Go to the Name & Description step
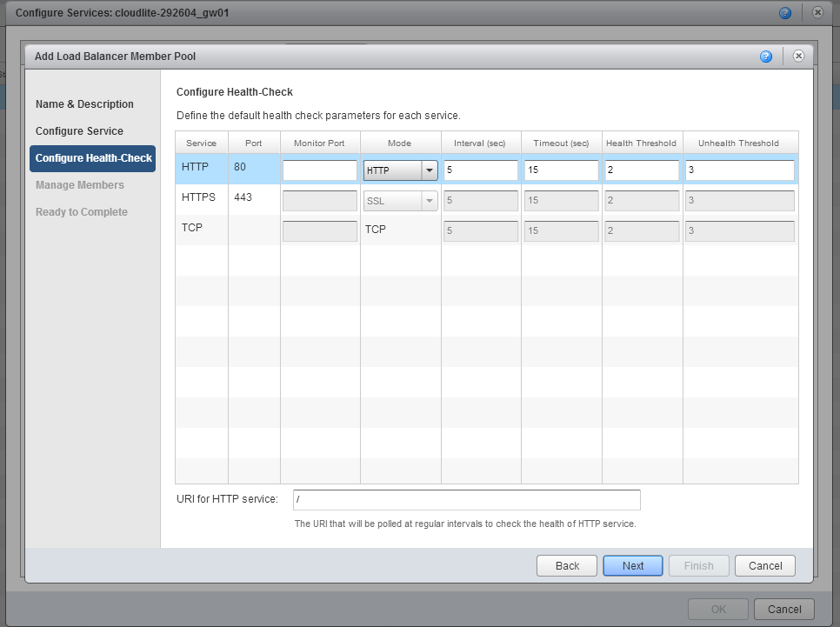The width and height of the screenshot is (840, 627). 83,103
